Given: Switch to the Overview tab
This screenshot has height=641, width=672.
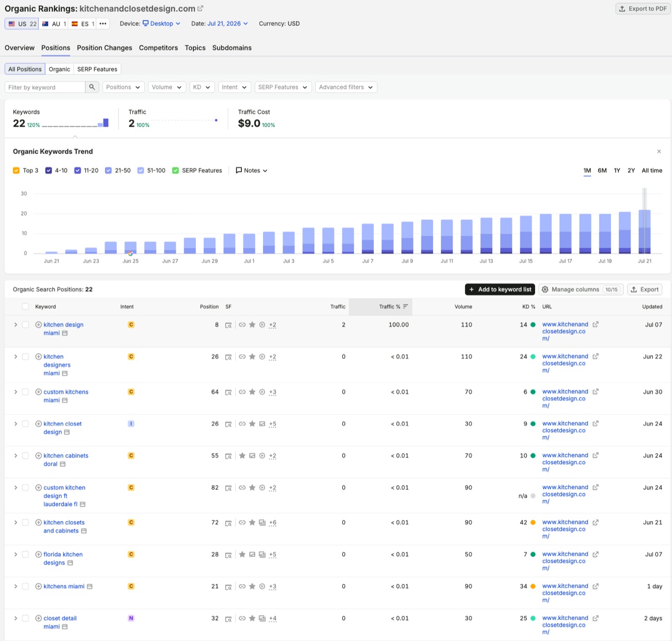Looking at the screenshot, I should coord(20,48).
